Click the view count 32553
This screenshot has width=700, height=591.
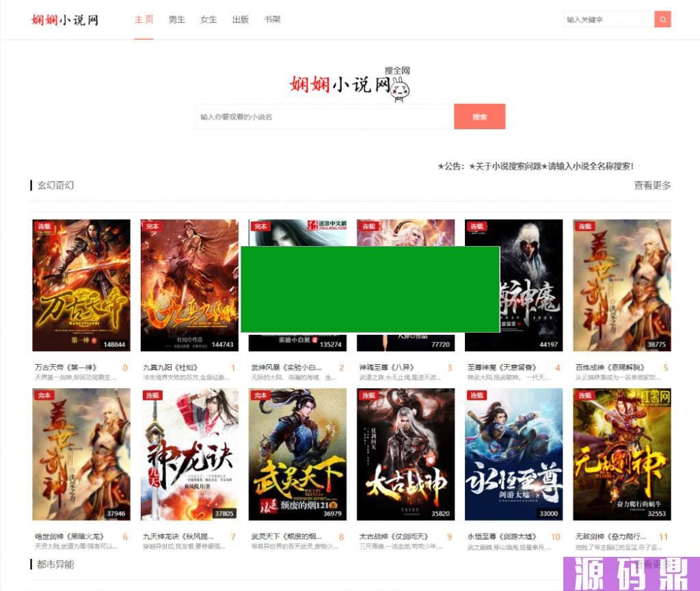pos(657,513)
